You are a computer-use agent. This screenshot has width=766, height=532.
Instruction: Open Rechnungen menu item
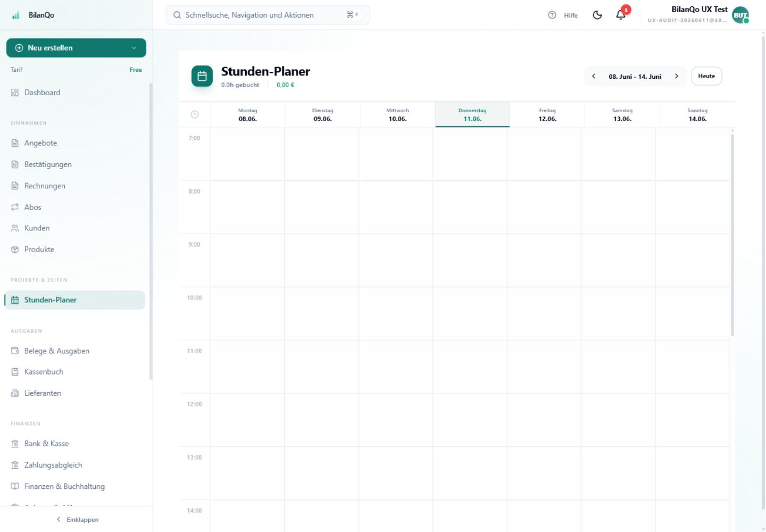(76, 186)
